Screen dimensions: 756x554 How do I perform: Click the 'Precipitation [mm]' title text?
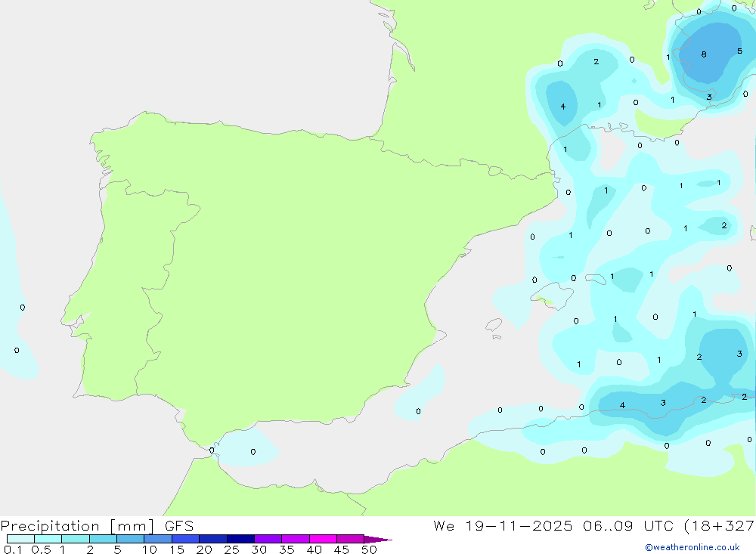click(x=77, y=526)
